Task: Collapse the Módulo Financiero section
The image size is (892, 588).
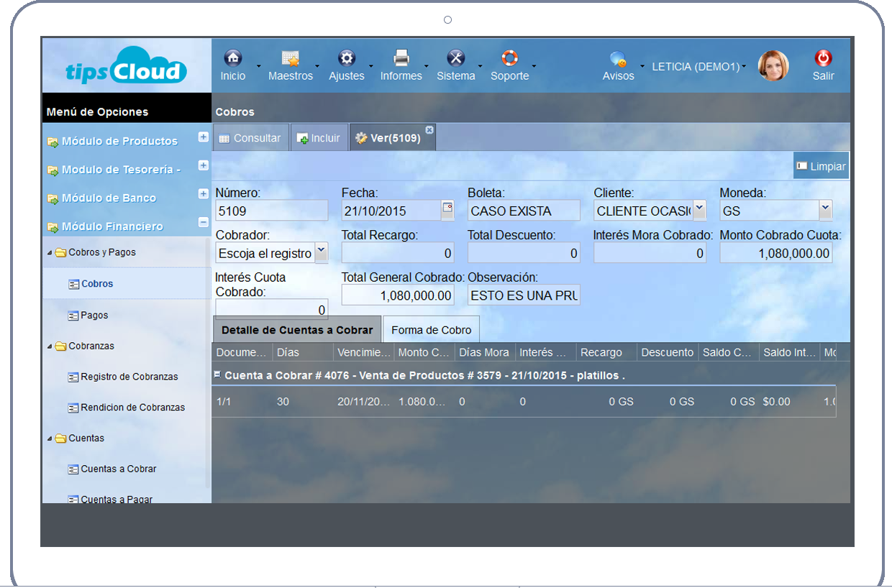Action: (x=203, y=223)
